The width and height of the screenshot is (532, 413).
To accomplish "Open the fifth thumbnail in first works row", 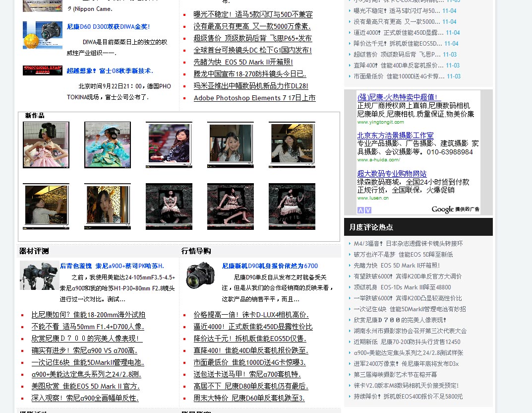I will tap(292, 145).
